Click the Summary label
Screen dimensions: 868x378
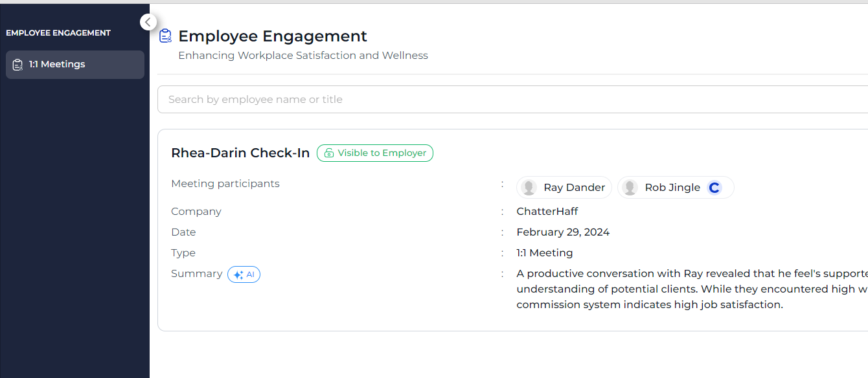tap(196, 274)
